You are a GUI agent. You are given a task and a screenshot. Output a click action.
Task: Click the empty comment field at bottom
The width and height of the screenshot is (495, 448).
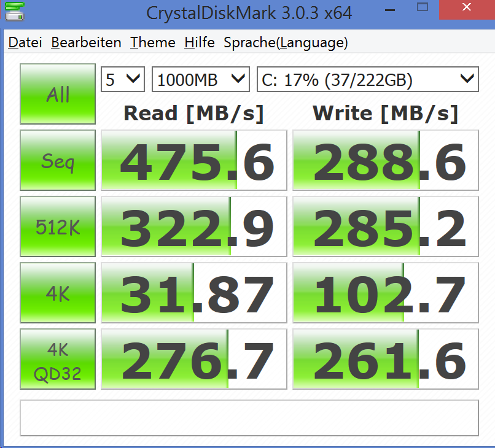click(x=249, y=418)
